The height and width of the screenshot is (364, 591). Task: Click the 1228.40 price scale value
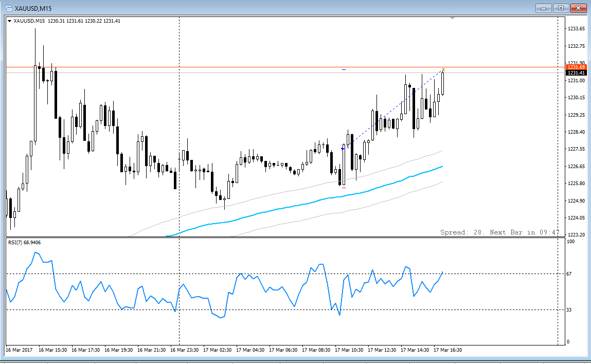coord(576,132)
